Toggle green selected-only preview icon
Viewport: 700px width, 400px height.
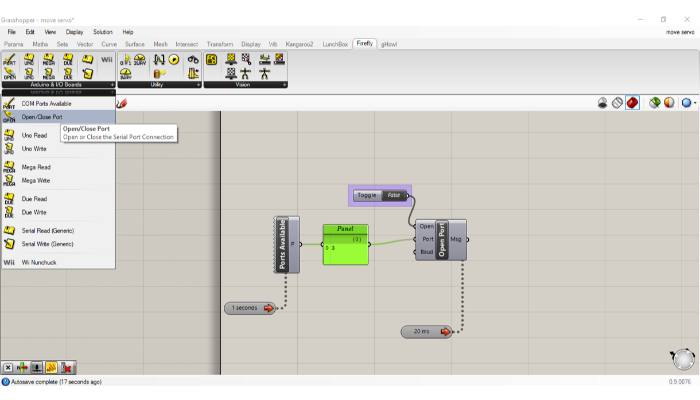click(x=654, y=103)
